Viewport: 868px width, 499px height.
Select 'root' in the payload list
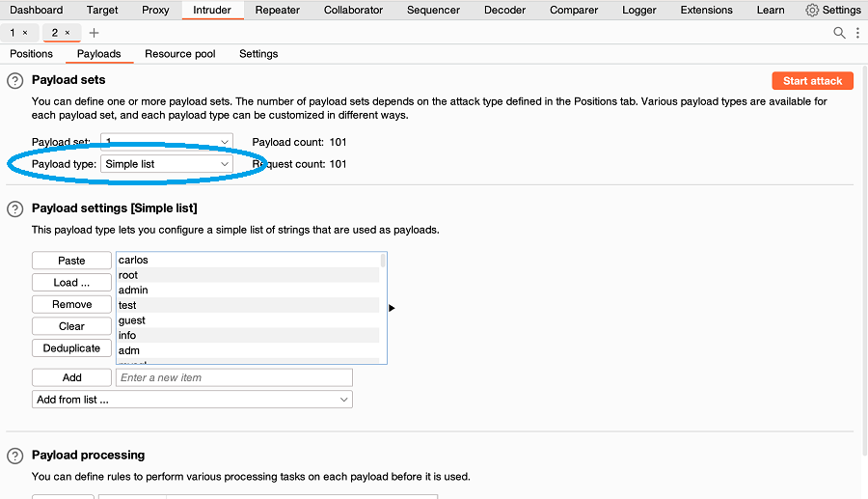[x=248, y=275]
